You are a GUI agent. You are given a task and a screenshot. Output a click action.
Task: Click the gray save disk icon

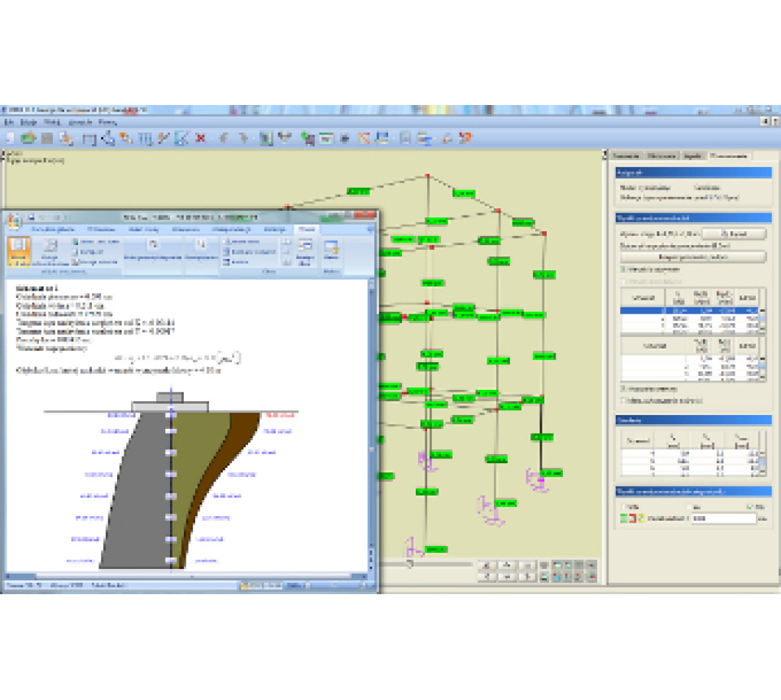click(x=47, y=138)
